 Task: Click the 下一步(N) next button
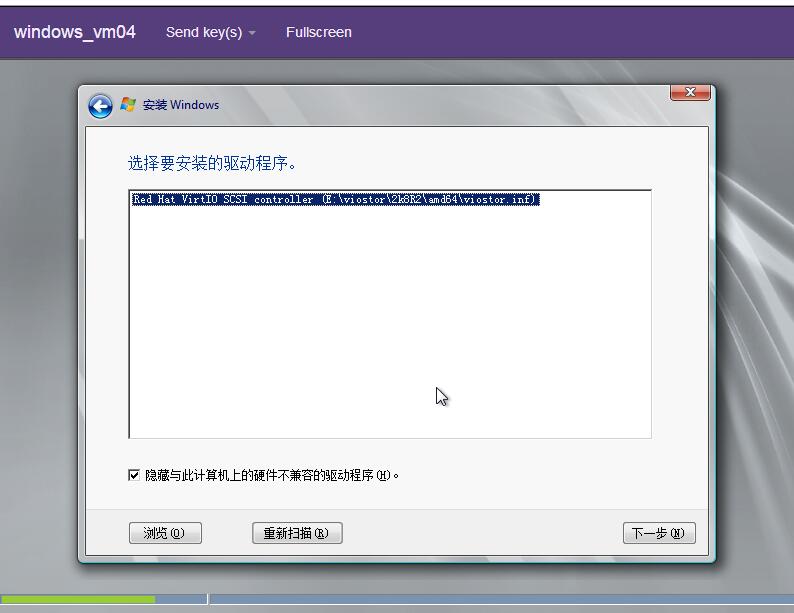659,533
